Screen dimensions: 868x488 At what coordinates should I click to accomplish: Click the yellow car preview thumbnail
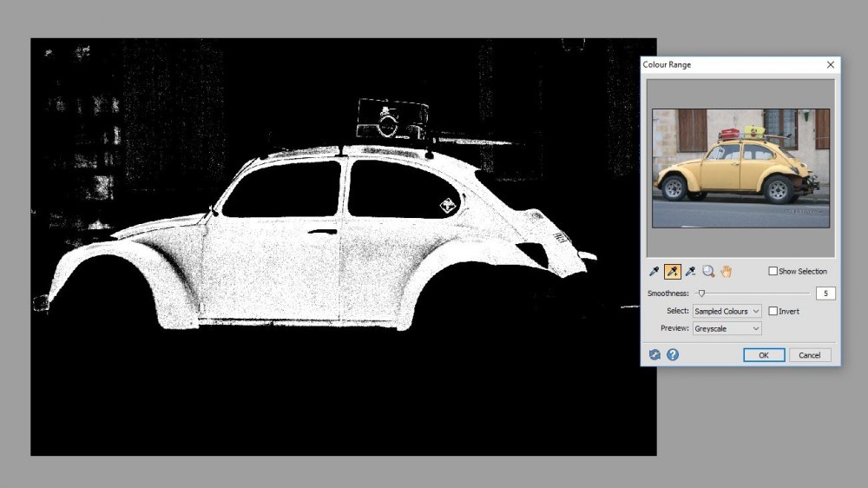pyautogui.click(x=740, y=168)
